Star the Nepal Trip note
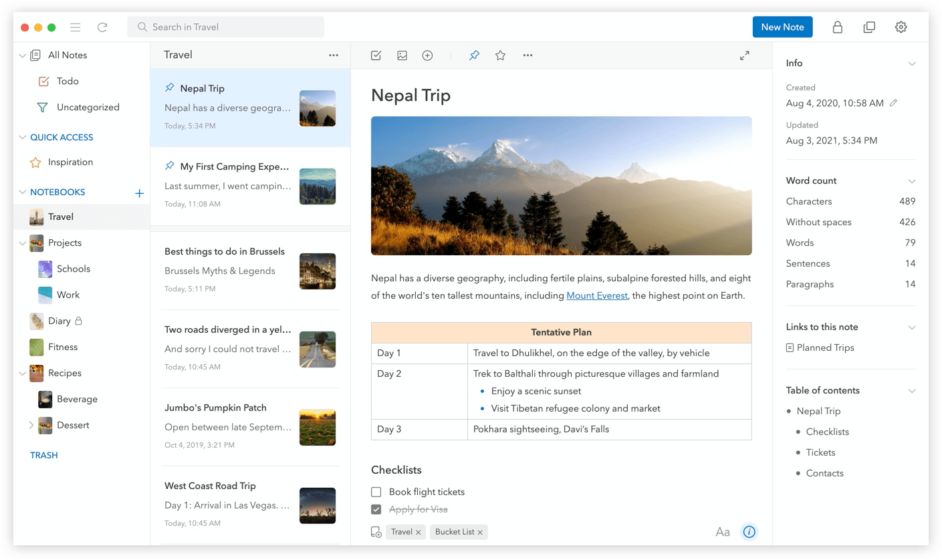The image size is (942, 560). 500,55
